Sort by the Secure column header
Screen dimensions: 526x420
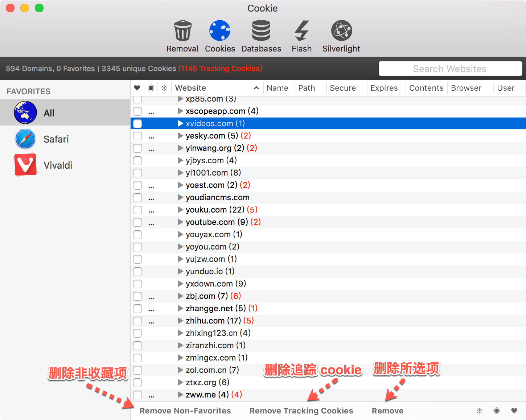click(x=343, y=88)
